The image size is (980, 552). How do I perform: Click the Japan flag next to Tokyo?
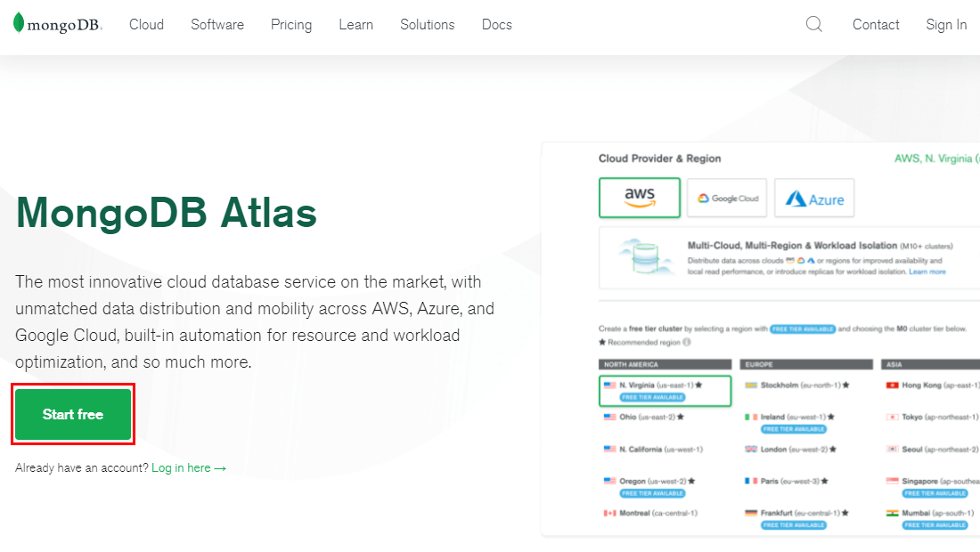coord(893,418)
